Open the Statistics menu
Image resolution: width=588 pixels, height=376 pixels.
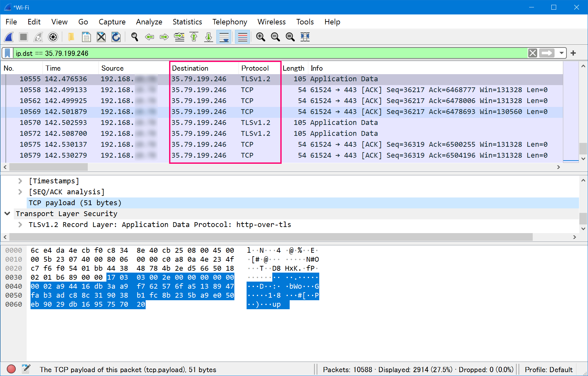(x=187, y=22)
